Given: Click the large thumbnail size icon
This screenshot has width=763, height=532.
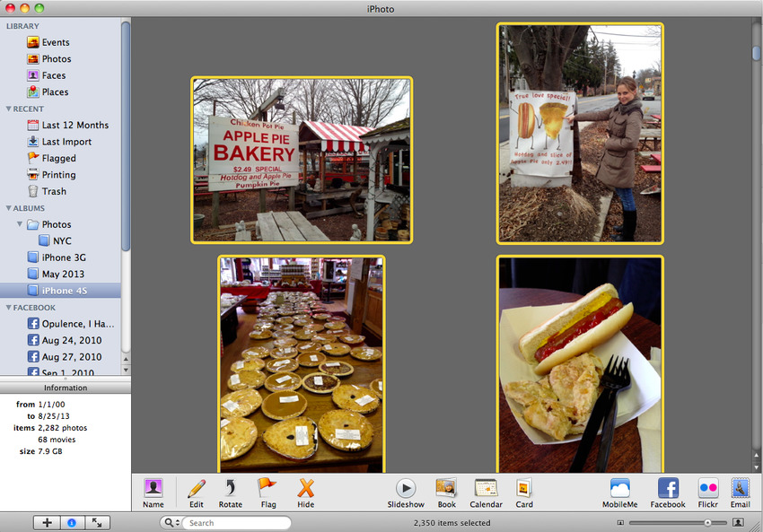Looking at the screenshot, I should 738,523.
